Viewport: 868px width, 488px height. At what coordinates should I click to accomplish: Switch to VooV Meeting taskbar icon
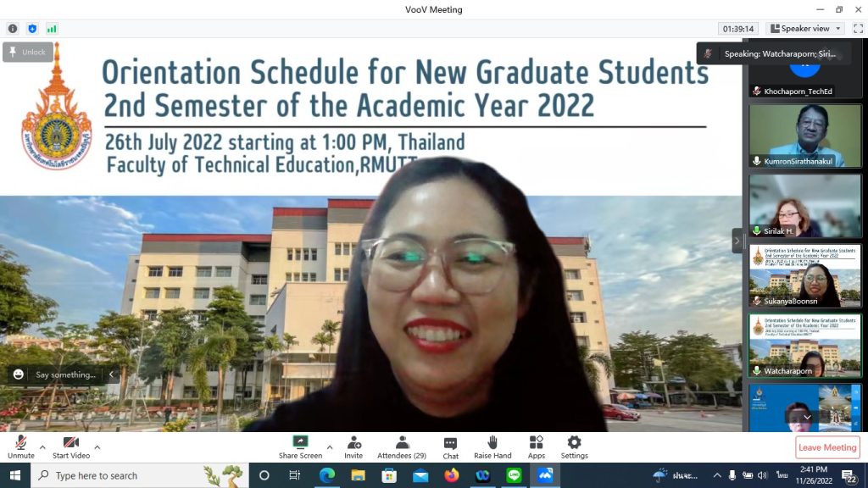[545, 476]
